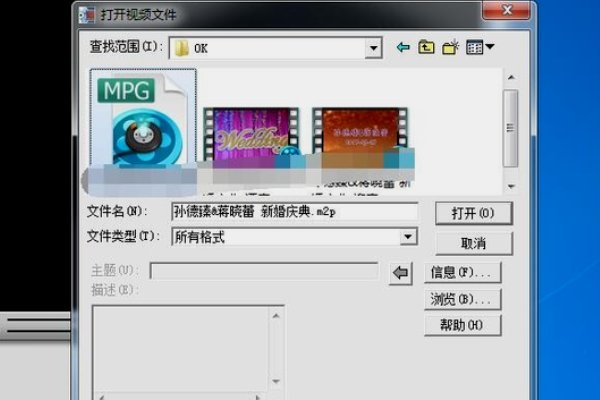The height and width of the screenshot is (400, 600).
Task: Click description box scroll up arrow
Action: [276, 316]
